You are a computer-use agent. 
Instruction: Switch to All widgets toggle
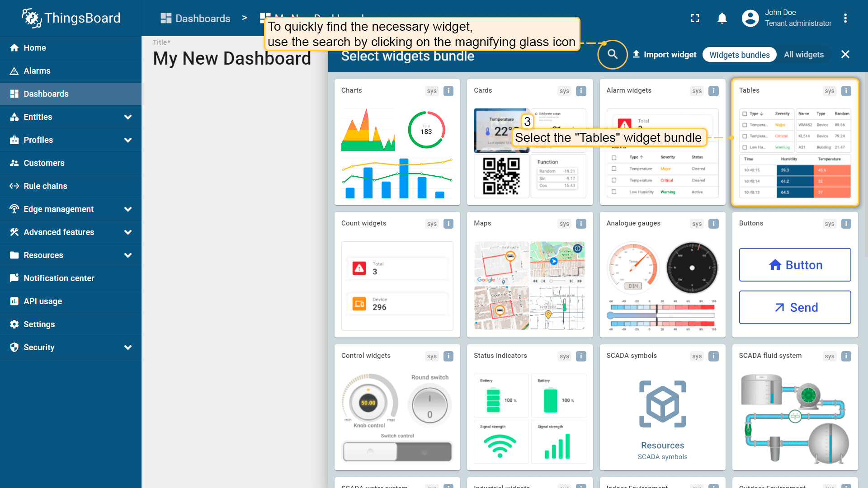point(803,55)
